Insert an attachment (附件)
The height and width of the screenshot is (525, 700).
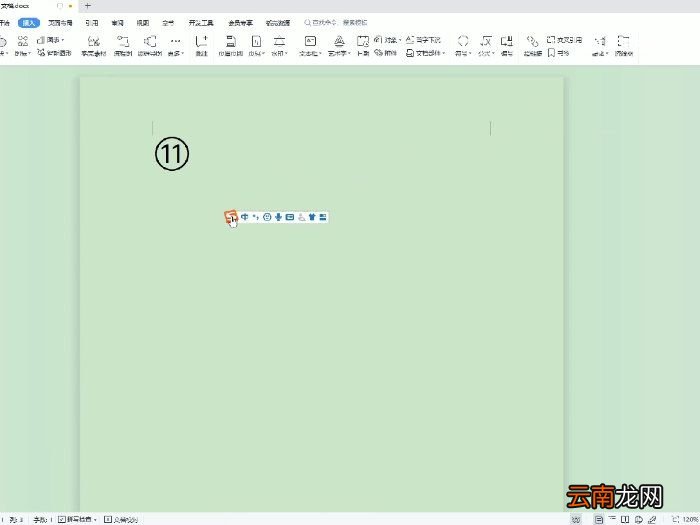coord(386,53)
